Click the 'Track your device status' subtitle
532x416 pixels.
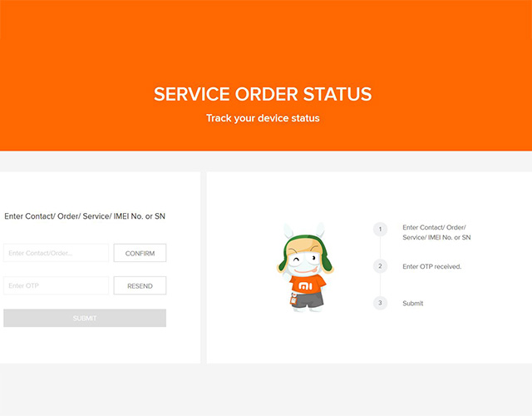[x=263, y=118]
